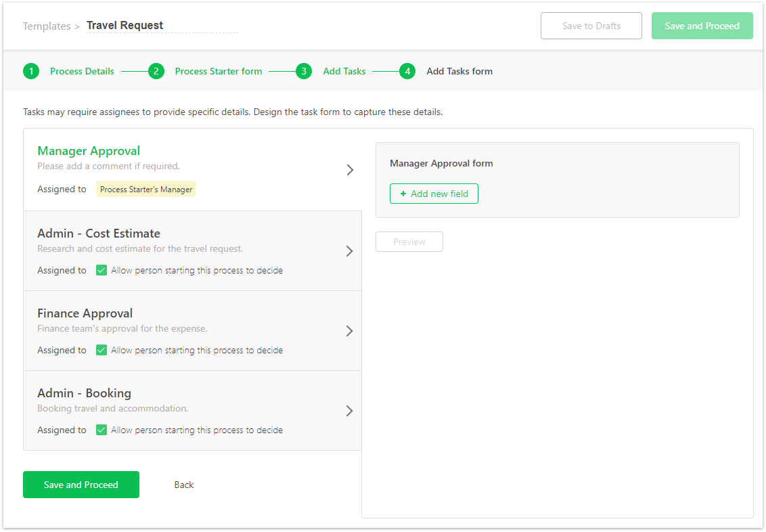Screen dimensions: 766x532
Task: Click 'Finance team's approval for the expense.' text
Action: click(122, 329)
